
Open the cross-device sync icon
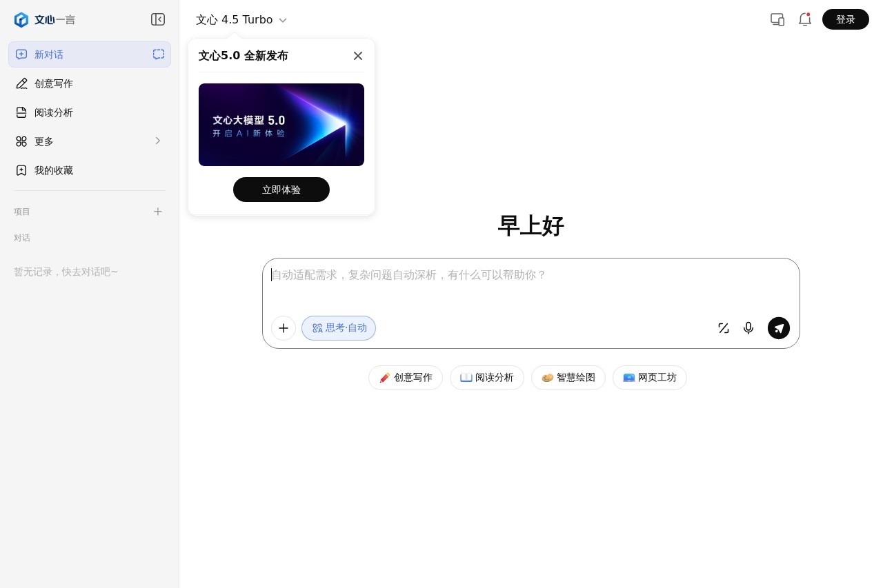tap(777, 19)
